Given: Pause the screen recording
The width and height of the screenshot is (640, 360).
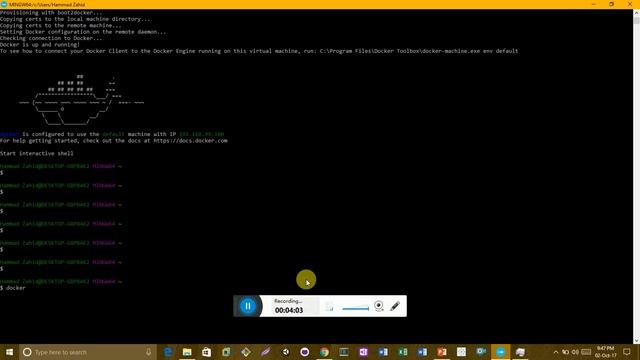Looking at the screenshot, I should click(x=248, y=306).
